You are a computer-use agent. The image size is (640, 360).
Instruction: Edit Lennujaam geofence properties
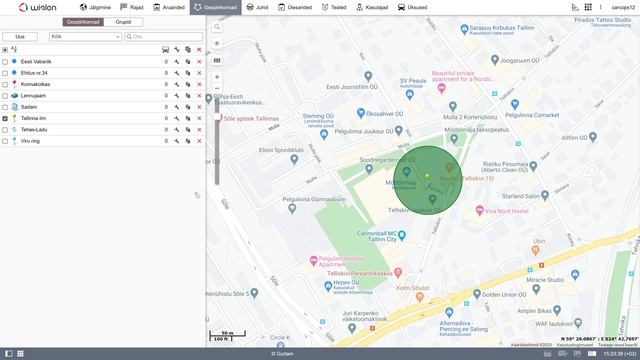click(x=176, y=96)
